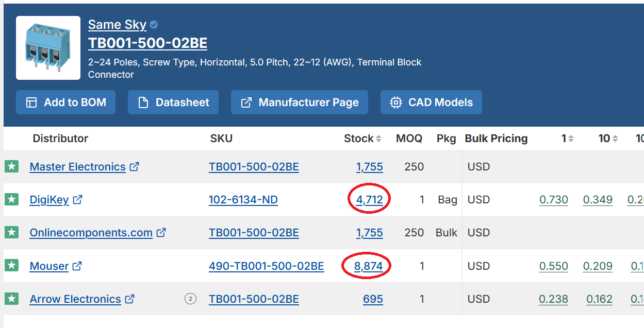Click external link icon beside Onlinecomponents.com
Image resolution: width=644 pixels, height=328 pixels.
click(161, 232)
